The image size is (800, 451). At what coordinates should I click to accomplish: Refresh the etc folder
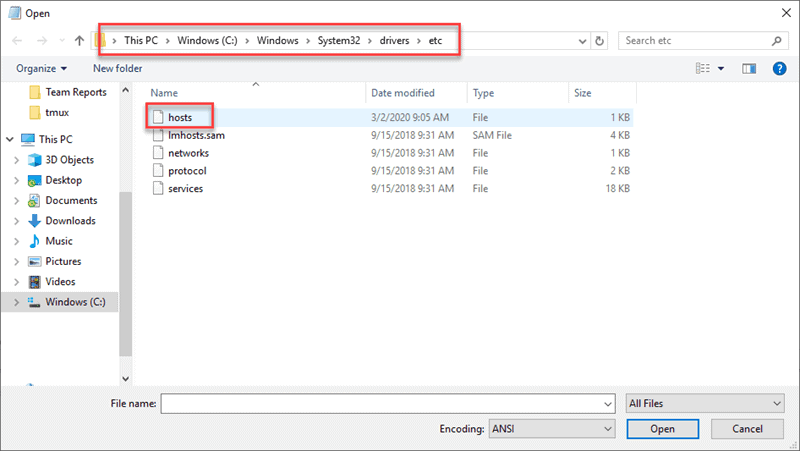click(x=599, y=40)
